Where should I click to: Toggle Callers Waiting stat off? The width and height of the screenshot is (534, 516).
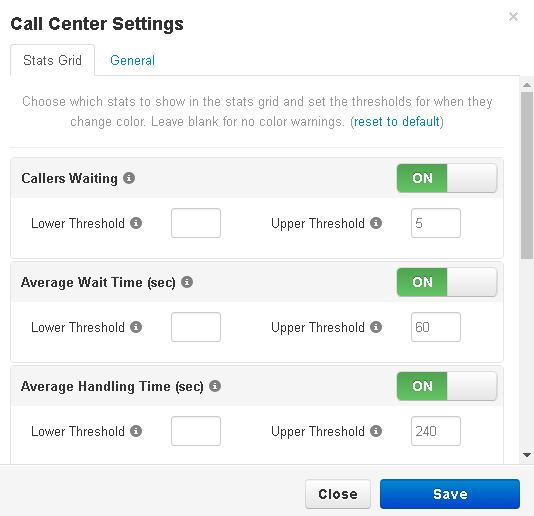point(447,178)
